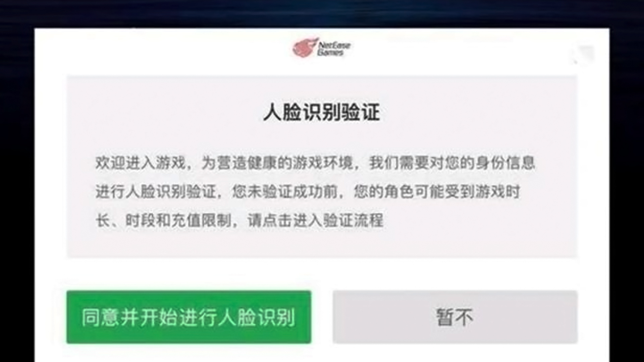Click the phrase 您的角色可能受到游戏时
The width and height of the screenshot is (644, 362).
(437, 192)
